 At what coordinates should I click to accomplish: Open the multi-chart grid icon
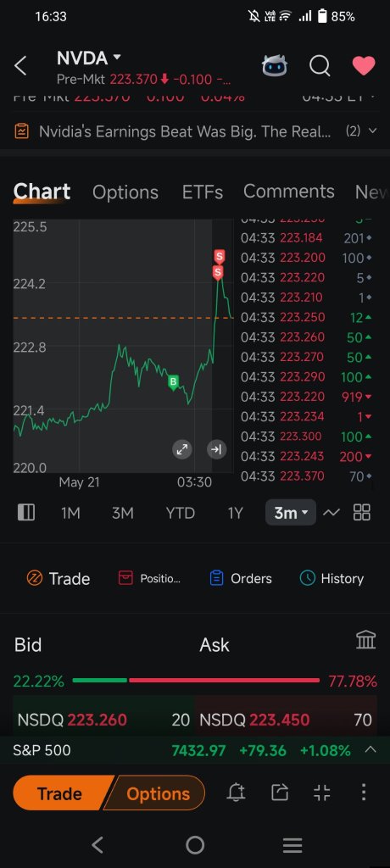tap(362, 513)
